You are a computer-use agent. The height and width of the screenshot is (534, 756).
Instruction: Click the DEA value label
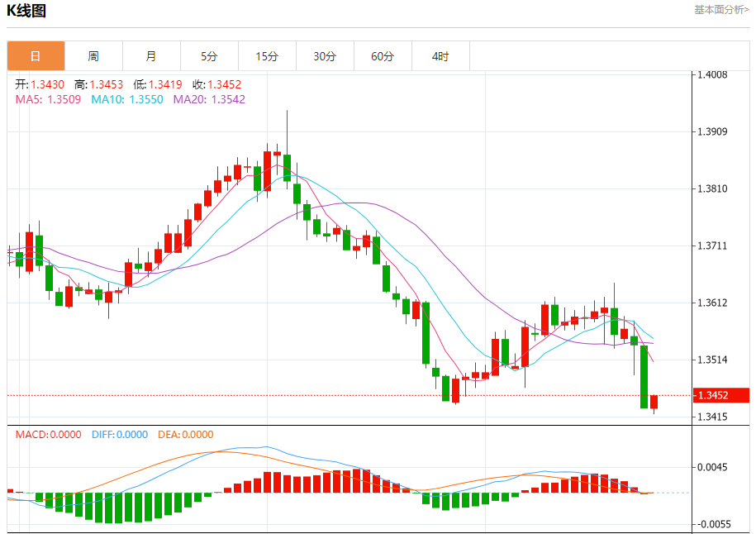point(186,435)
